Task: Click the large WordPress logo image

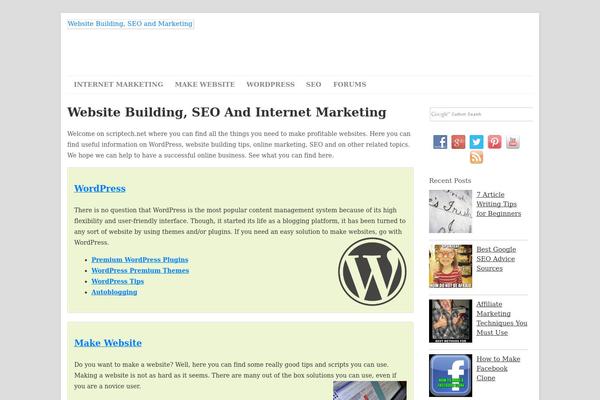Action: [372, 272]
